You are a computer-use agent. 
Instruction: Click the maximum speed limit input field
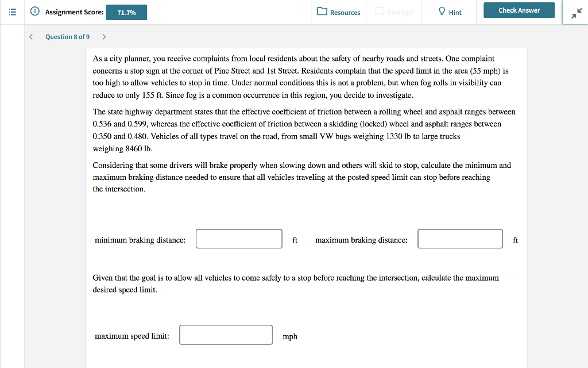coord(226,335)
